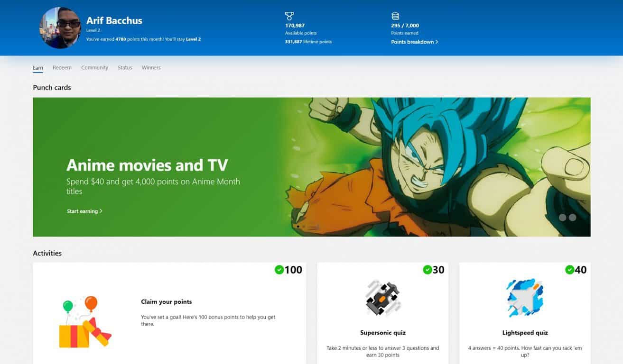Viewport: 623px width, 364px height.
Task: Click Arif Bacchus profile avatar photo
Action: pos(60,28)
